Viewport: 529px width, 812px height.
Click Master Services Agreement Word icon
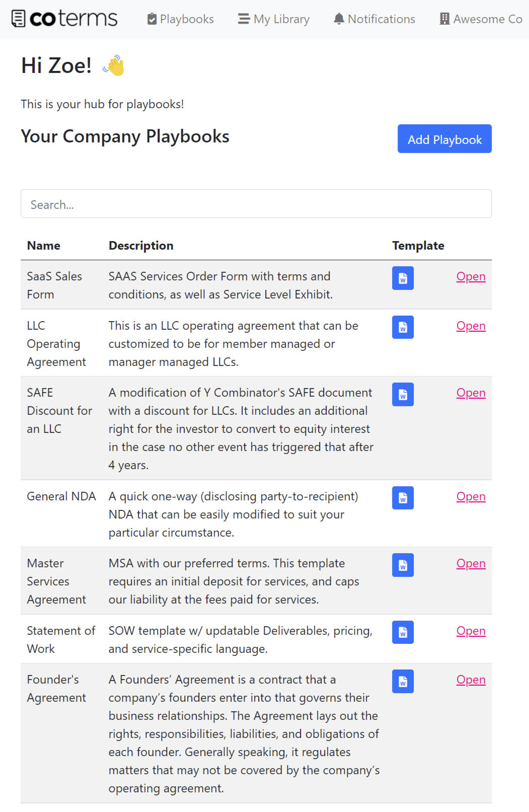pyautogui.click(x=403, y=565)
